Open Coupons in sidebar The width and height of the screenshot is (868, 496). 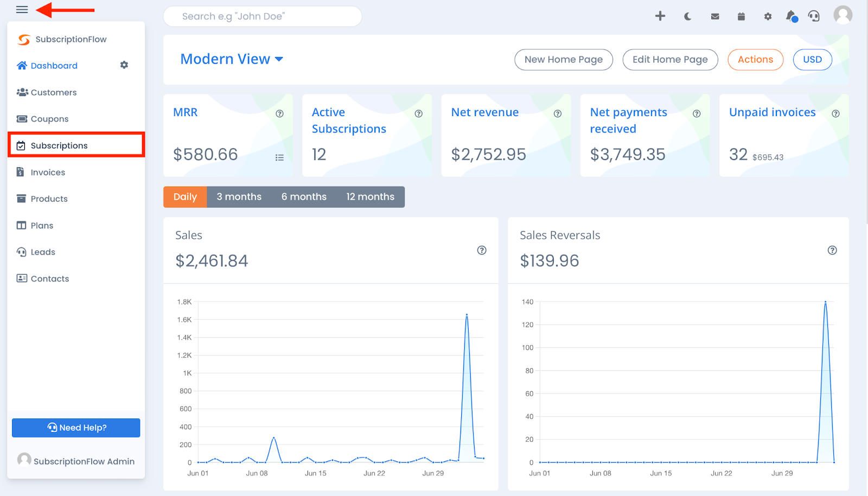click(x=42, y=119)
